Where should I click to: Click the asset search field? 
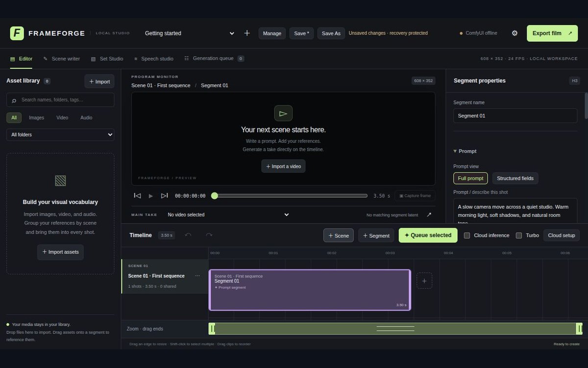pyautogui.click(x=60, y=100)
